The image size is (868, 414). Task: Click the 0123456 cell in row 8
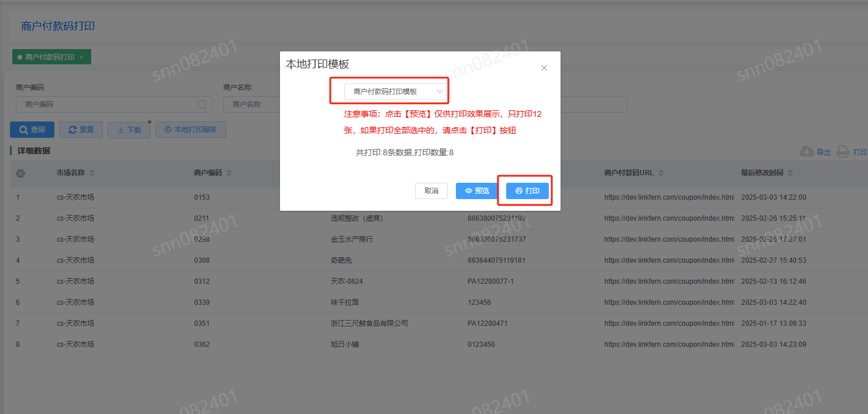click(481, 345)
